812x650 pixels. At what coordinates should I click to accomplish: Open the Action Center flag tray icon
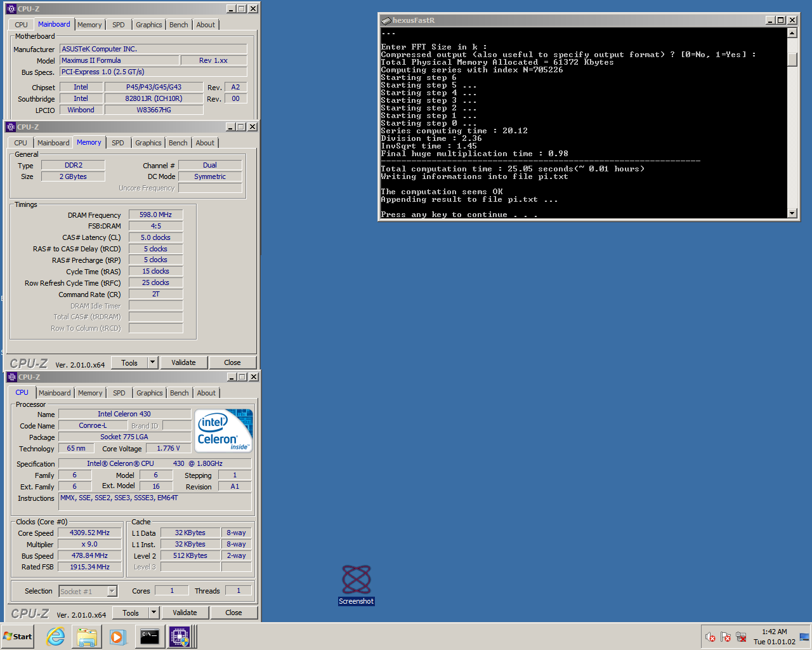point(726,637)
